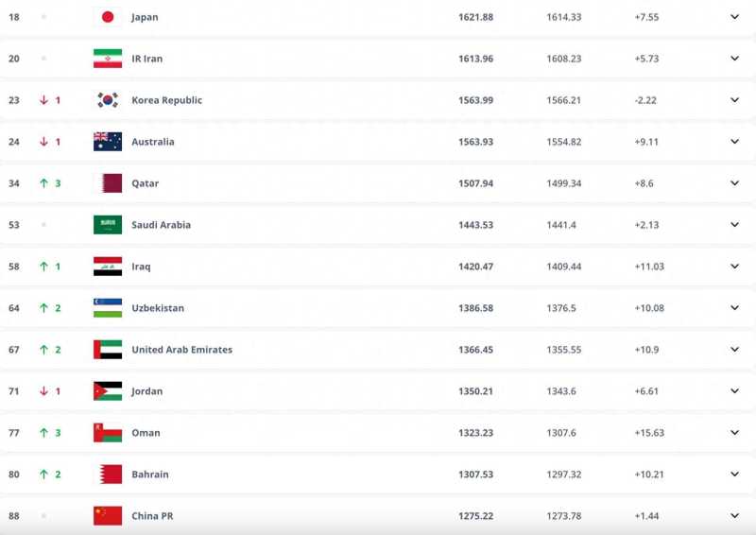
Task: Click the Australia flag icon
Action: click(107, 142)
